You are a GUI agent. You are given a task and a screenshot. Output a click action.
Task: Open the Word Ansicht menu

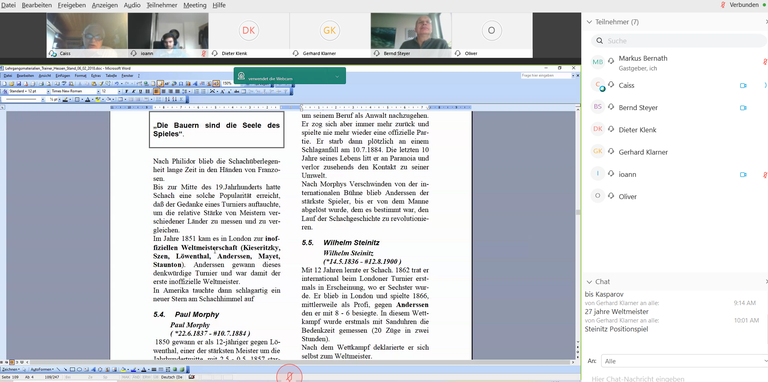pyautogui.click(x=45, y=76)
